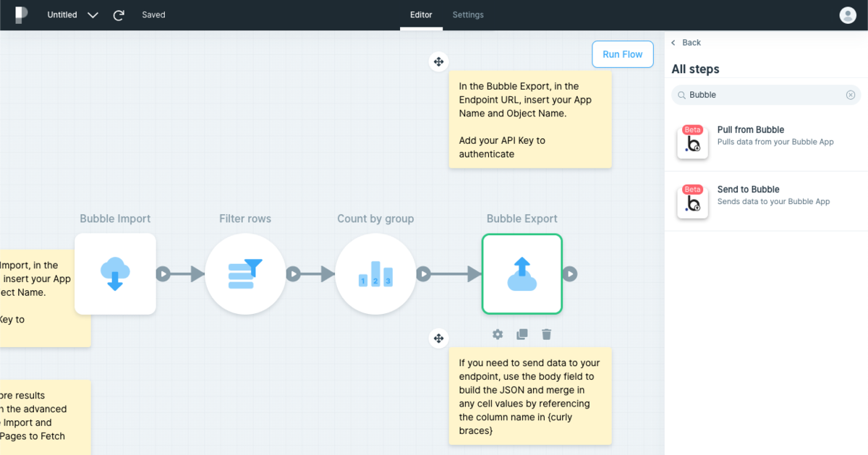Image resolution: width=868 pixels, height=455 pixels.
Task: Click the Count by group label text
Action: pyautogui.click(x=375, y=218)
